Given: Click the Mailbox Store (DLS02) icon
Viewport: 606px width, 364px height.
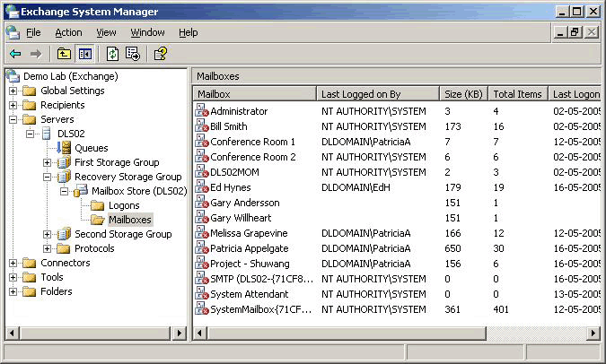Looking at the screenshot, I should (81, 191).
